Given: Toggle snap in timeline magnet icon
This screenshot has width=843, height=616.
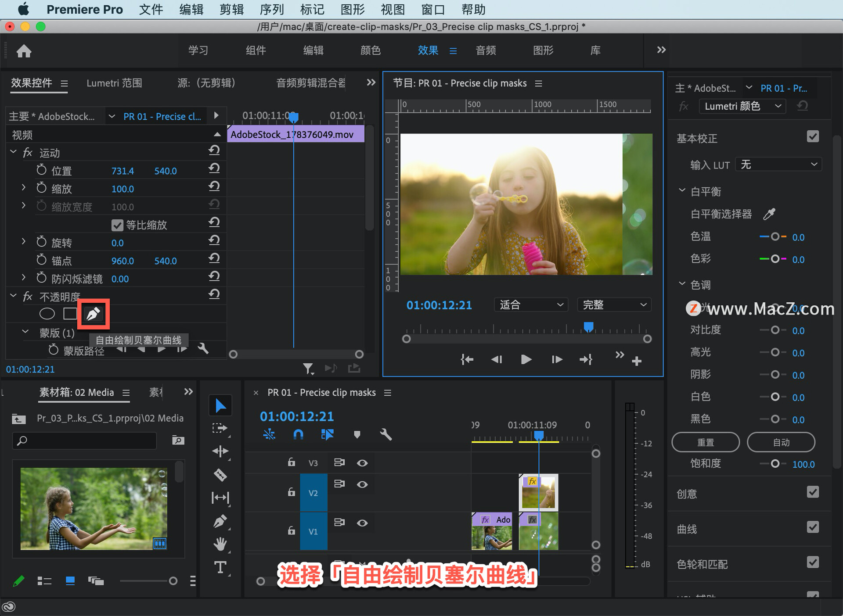Looking at the screenshot, I should [298, 434].
